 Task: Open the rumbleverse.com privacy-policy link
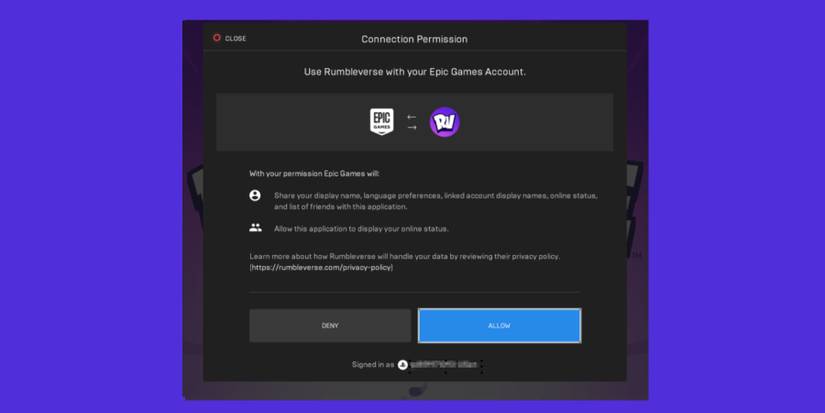(x=321, y=268)
